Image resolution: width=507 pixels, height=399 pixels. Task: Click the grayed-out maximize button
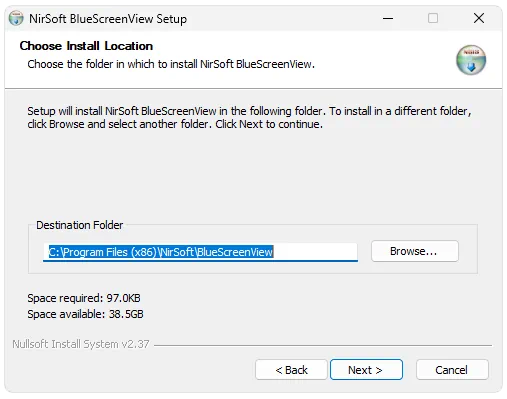[x=433, y=18]
